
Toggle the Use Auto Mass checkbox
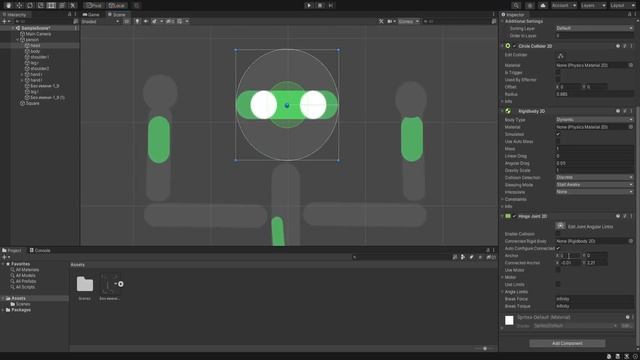coord(558,142)
